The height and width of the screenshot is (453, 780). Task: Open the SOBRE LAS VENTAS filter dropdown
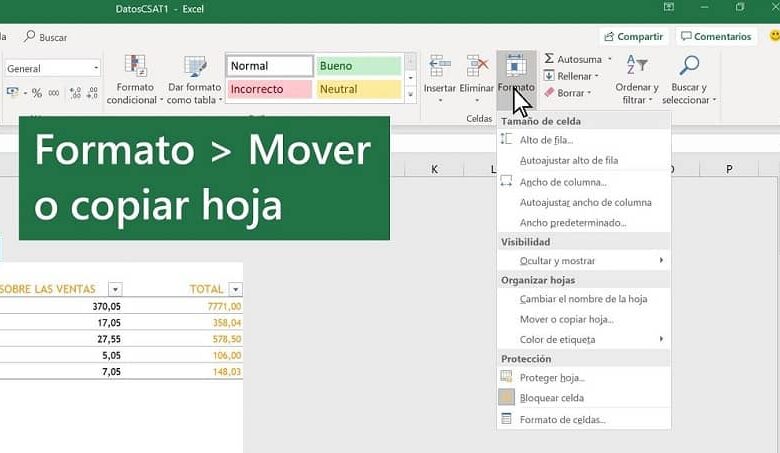115,289
